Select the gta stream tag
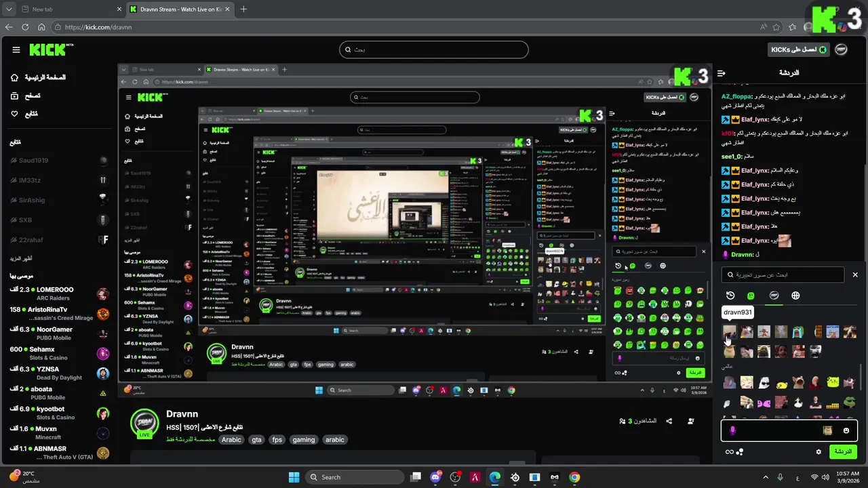Image resolution: width=868 pixels, height=488 pixels. click(256, 440)
